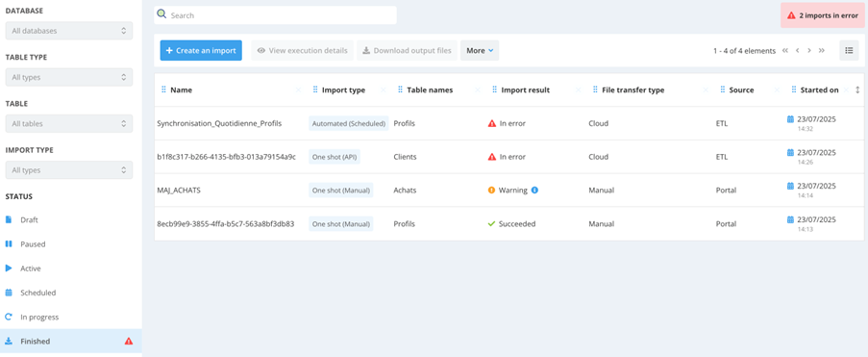
Task: Click the error triangle in the Clients row
Action: [491, 157]
